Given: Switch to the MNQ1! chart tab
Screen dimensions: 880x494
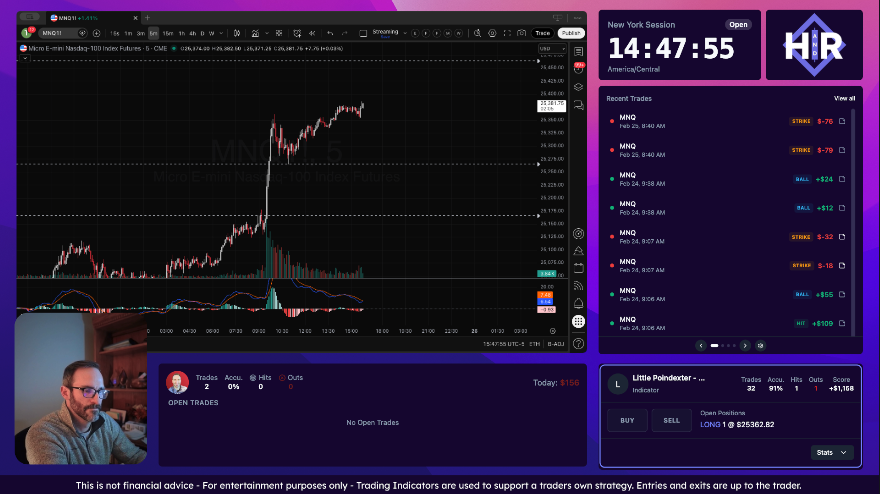Looking at the screenshot, I should pyautogui.click(x=93, y=18).
